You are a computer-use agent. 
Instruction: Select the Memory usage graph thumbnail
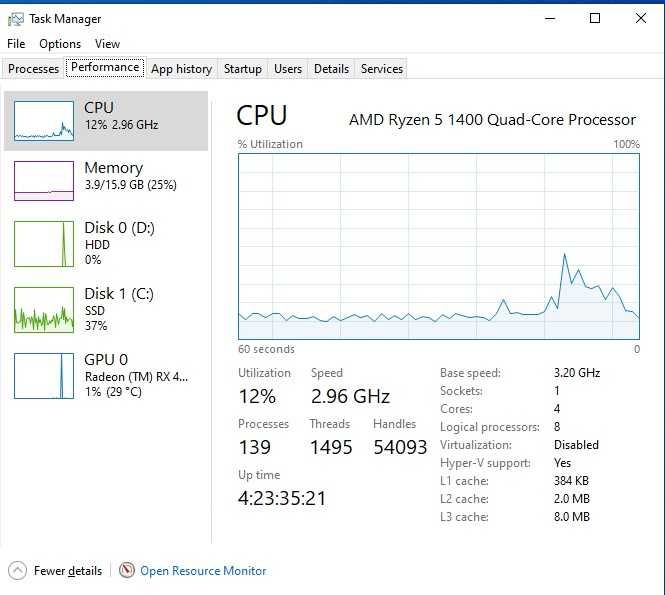(x=44, y=181)
